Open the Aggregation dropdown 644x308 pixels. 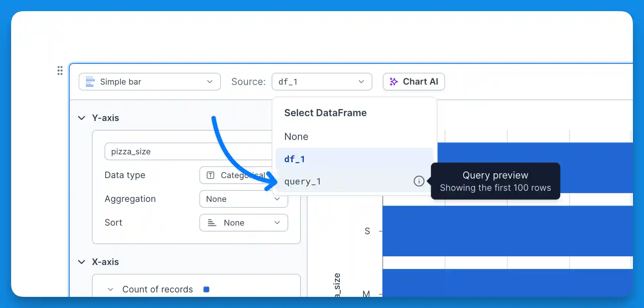tap(243, 199)
